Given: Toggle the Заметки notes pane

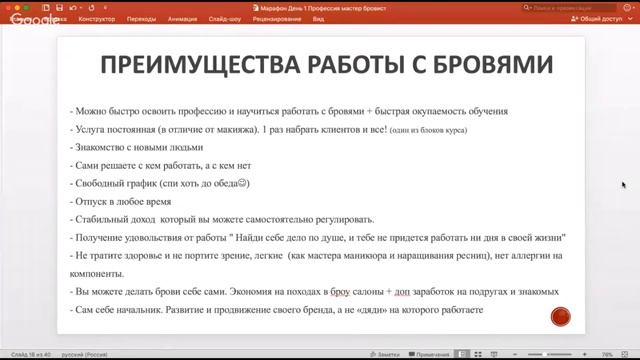Looking at the screenshot, I should click(x=384, y=354).
